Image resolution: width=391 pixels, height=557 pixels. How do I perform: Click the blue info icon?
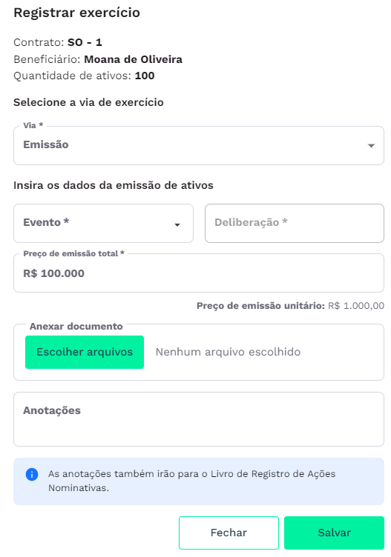32,474
